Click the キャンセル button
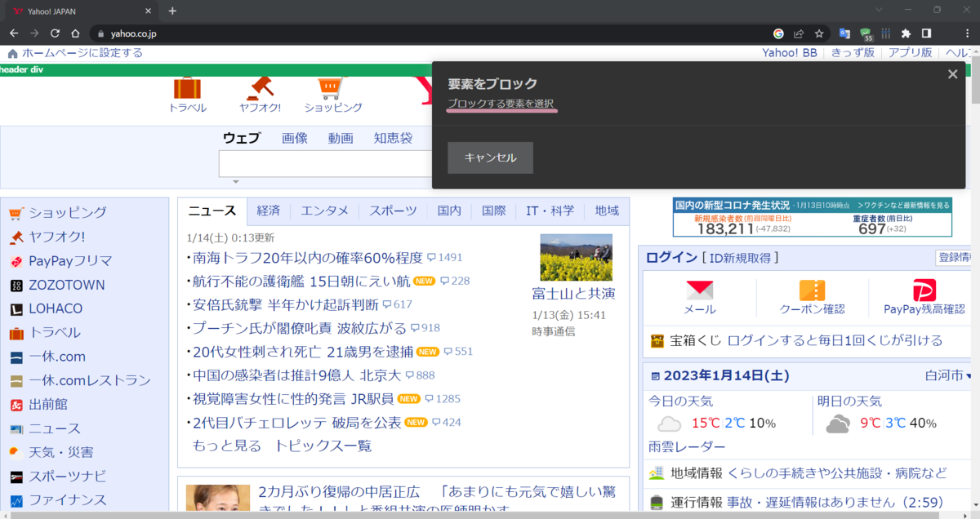The image size is (980, 519). pyautogui.click(x=490, y=157)
